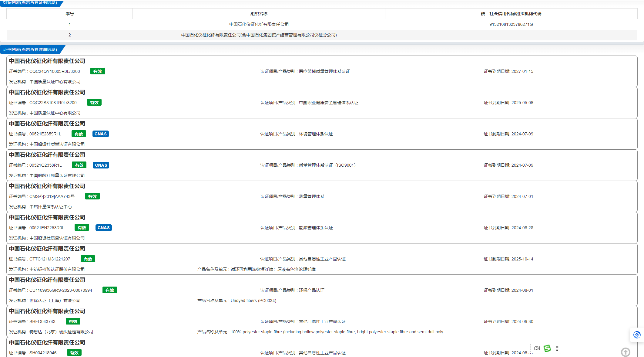Click the 100% polyester staple fibre product text

pyautogui.click(x=339, y=332)
